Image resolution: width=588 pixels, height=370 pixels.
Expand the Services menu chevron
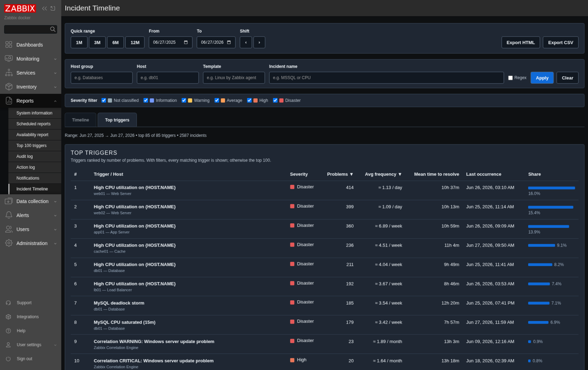point(55,73)
